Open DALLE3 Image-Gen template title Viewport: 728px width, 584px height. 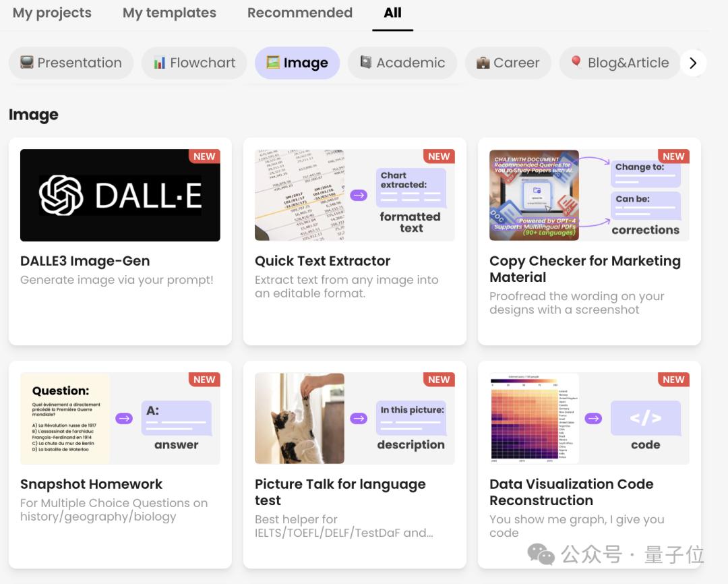pos(85,260)
